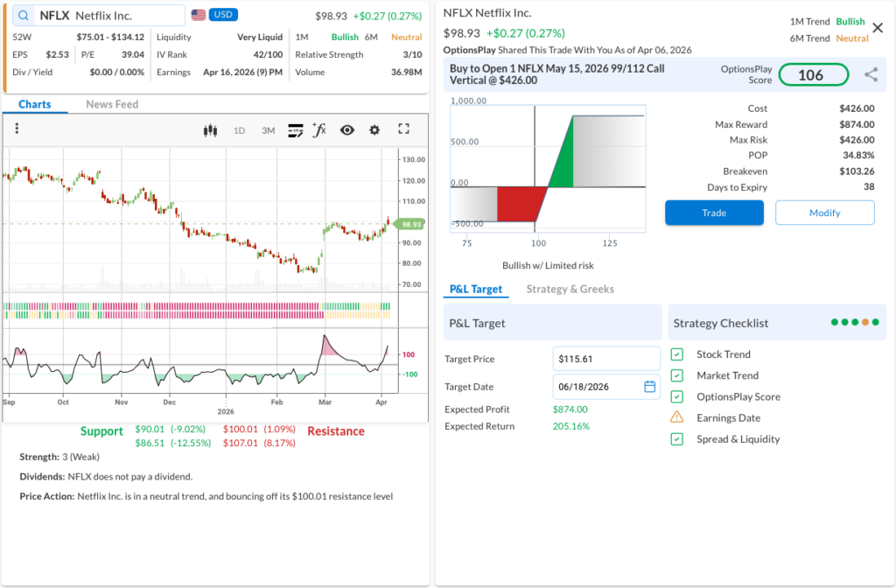The width and height of the screenshot is (896, 588).
Task: Click the search magnifier icon beside NFLX
Action: pos(23,16)
